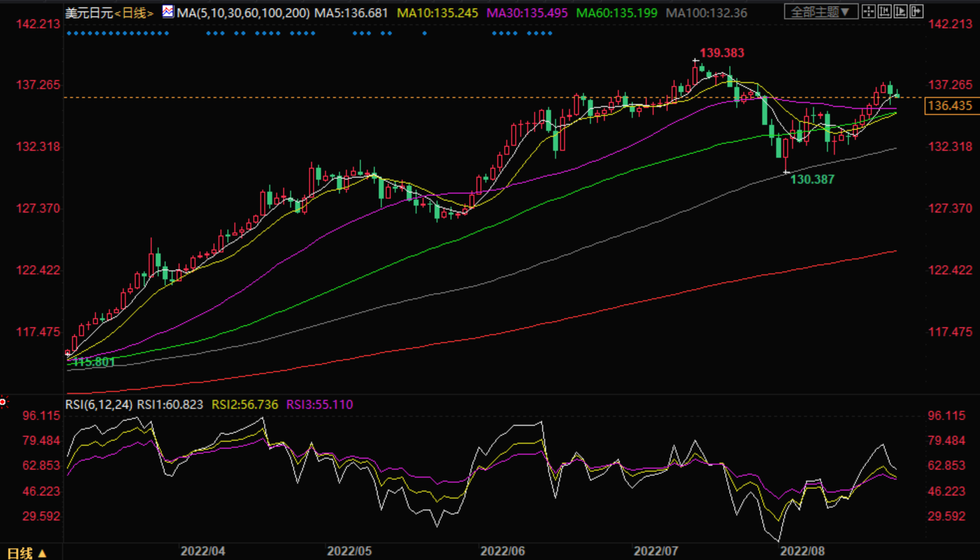Click the crosshair cursor icon in top toolbar
The image size is (980, 560).
tap(868, 11)
